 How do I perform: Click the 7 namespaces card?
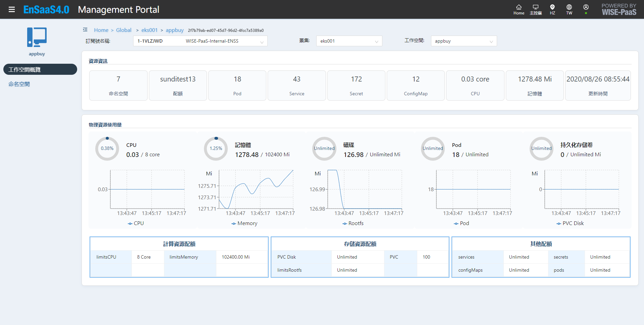pyautogui.click(x=118, y=86)
